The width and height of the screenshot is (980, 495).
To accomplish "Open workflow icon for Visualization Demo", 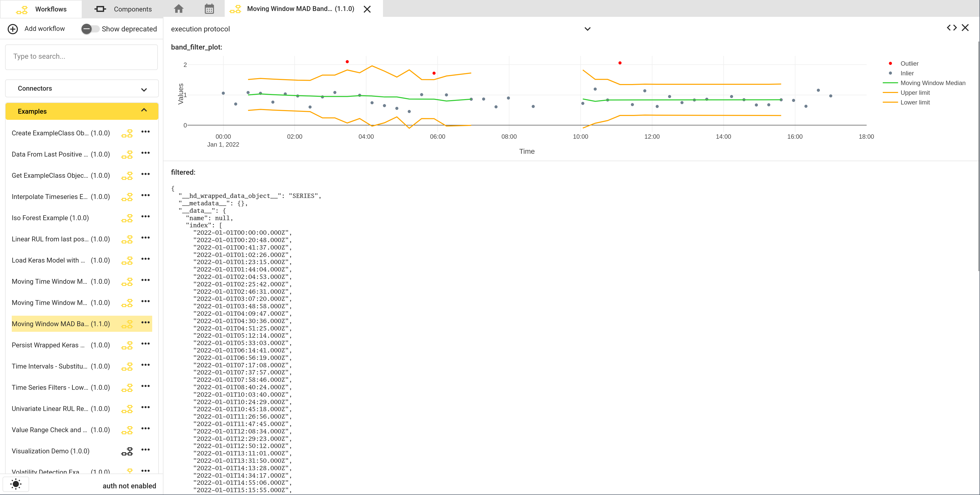I will click(127, 451).
